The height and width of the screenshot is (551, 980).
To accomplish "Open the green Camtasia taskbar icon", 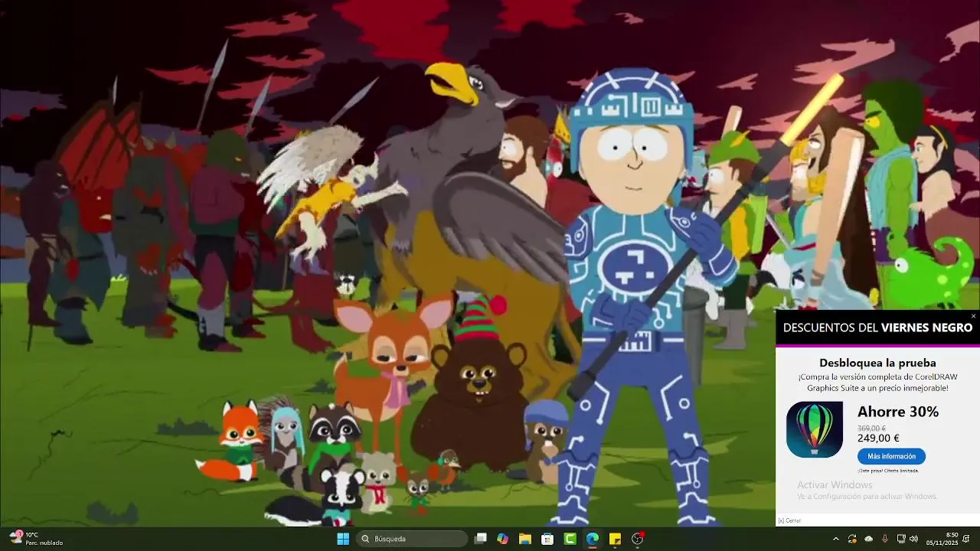I will [570, 539].
